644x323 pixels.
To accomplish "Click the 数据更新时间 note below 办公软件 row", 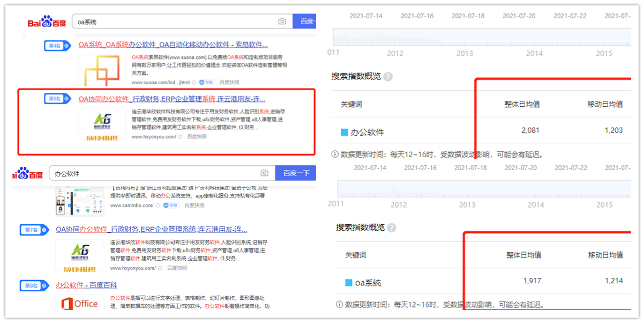I will [x=442, y=155].
